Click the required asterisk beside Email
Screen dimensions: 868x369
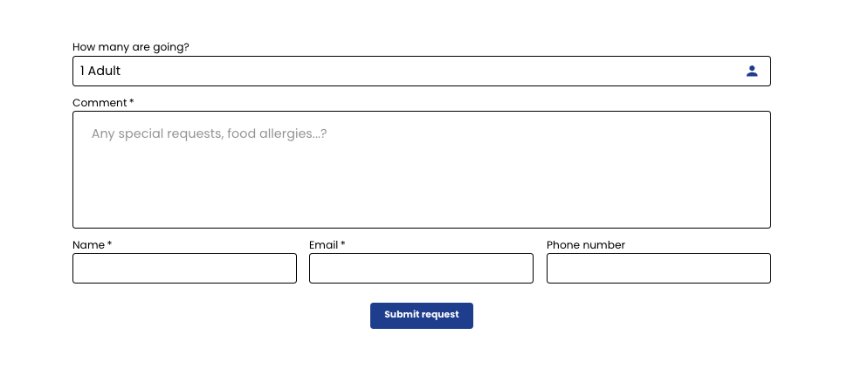coord(343,244)
